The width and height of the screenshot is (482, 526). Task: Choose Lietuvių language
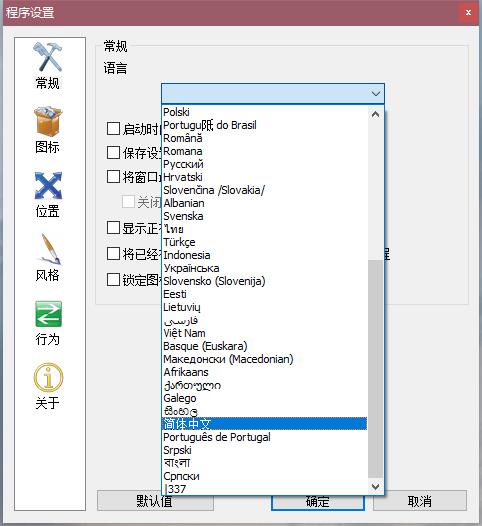[265, 307]
